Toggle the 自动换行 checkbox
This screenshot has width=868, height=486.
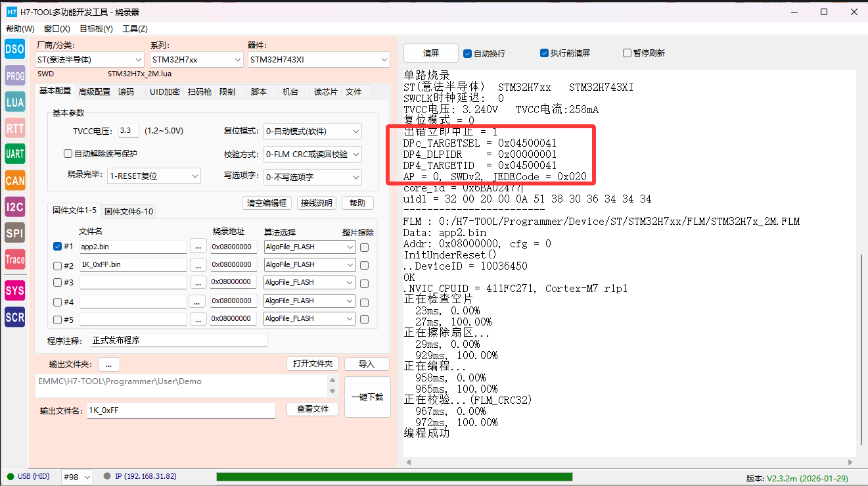468,53
